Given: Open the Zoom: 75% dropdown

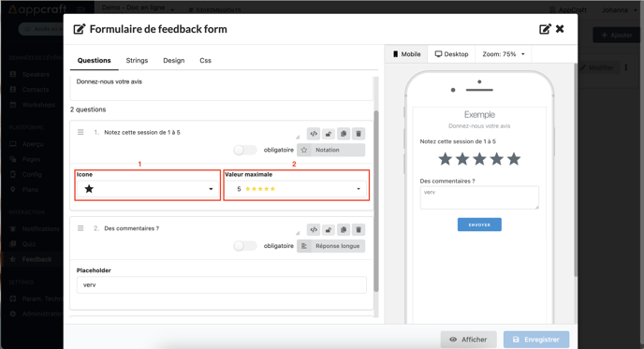Looking at the screenshot, I should (x=504, y=53).
